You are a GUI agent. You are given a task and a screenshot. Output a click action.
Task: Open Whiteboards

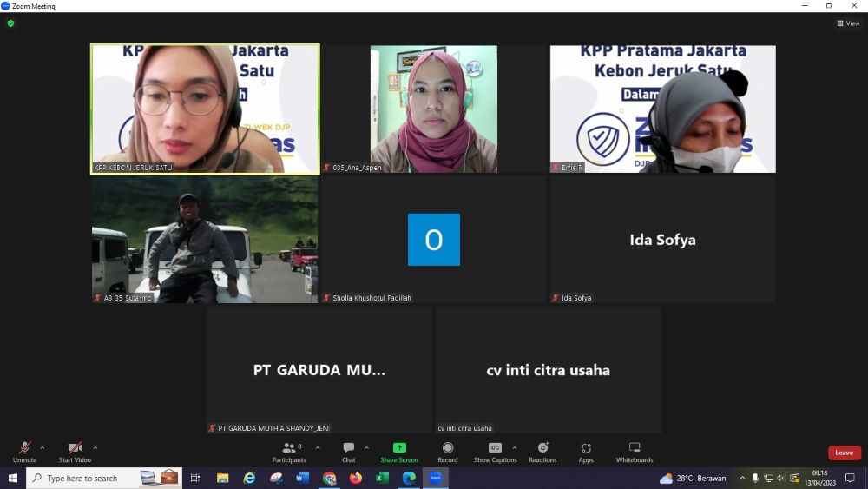click(635, 450)
